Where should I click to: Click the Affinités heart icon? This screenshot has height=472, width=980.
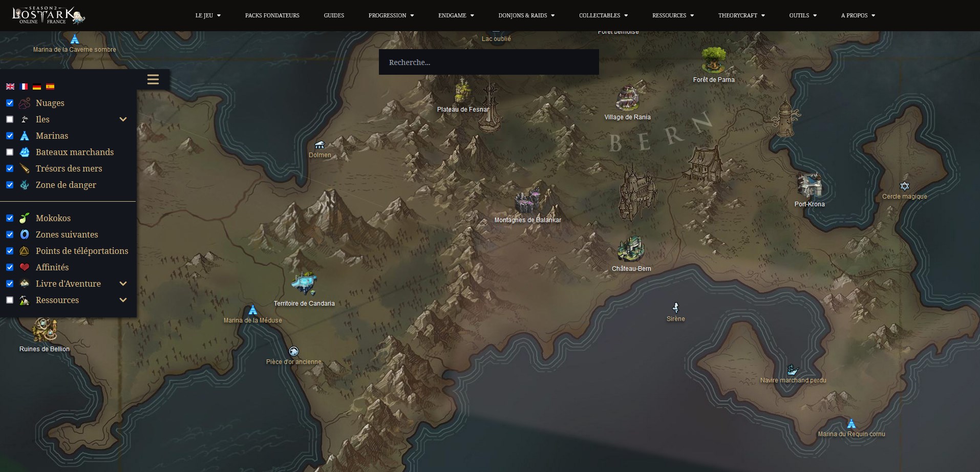point(24,267)
